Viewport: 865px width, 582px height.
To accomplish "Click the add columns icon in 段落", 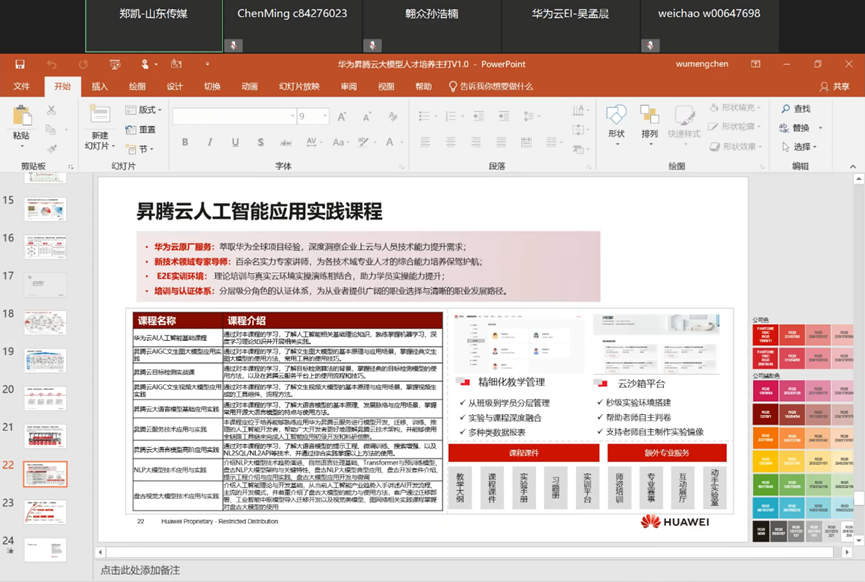I will point(551,142).
